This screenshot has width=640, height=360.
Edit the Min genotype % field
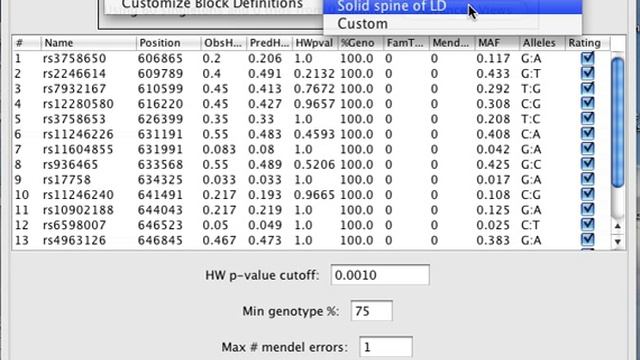point(371,311)
